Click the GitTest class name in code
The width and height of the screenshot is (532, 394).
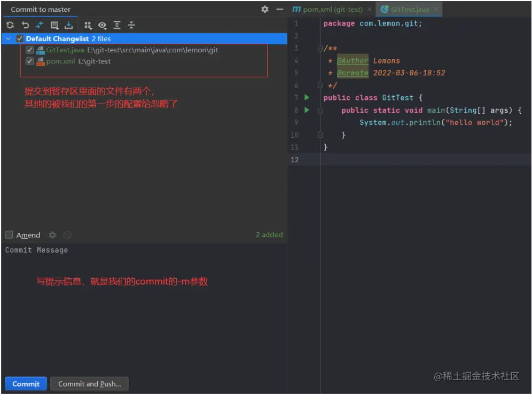[397, 98]
